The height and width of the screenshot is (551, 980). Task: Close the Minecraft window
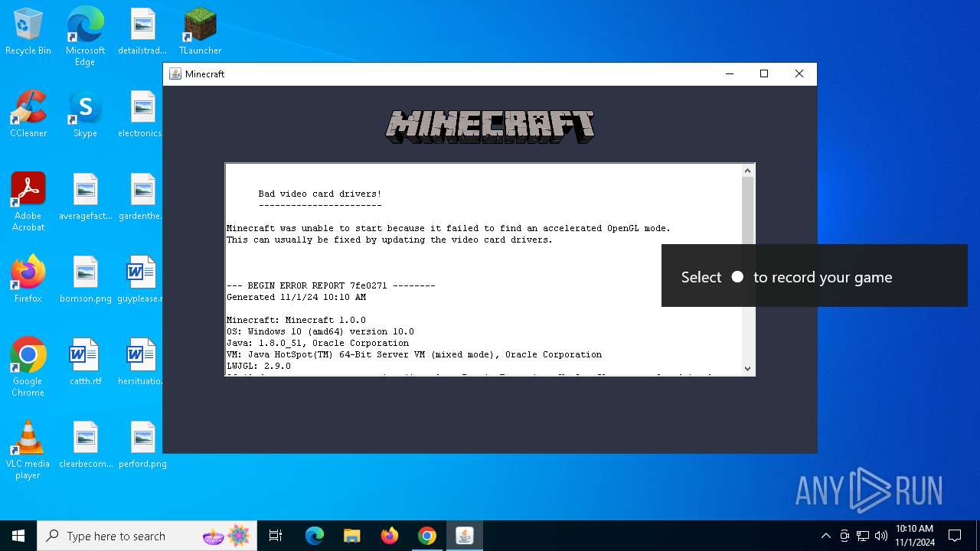799,74
